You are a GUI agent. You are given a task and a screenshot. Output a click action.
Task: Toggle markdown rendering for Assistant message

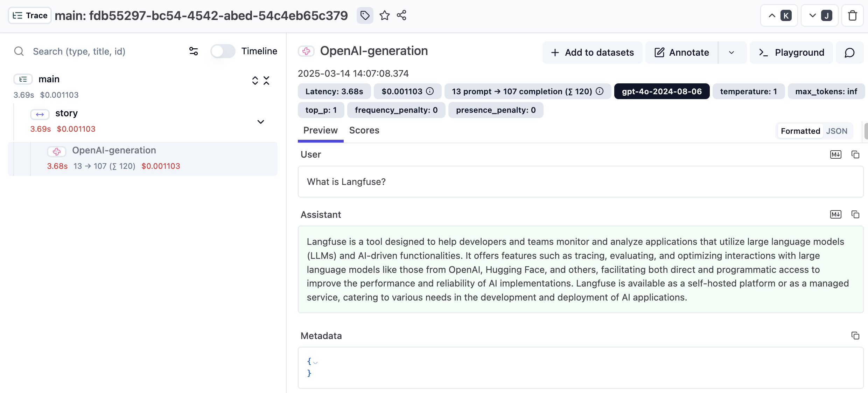835,214
